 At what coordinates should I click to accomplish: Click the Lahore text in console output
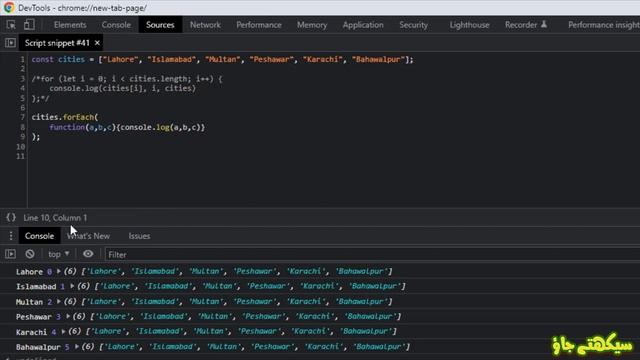point(29,271)
